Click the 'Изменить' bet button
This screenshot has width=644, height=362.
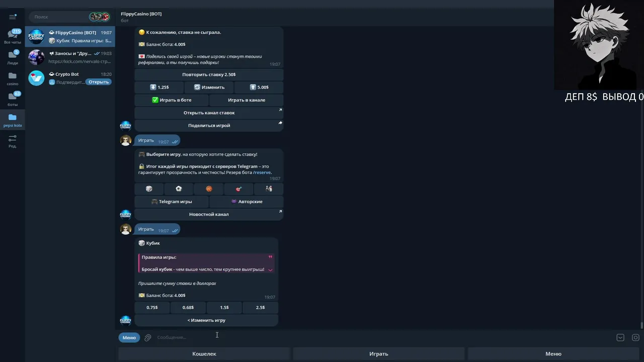click(209, 87)
